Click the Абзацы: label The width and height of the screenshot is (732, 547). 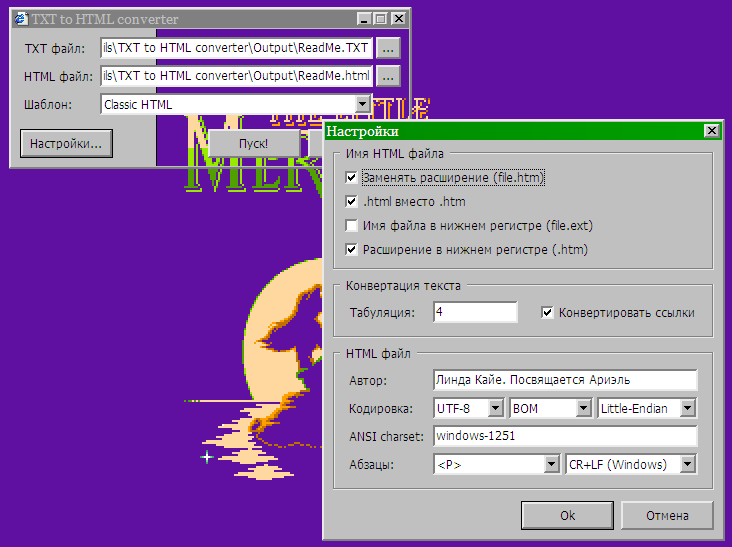372,465
